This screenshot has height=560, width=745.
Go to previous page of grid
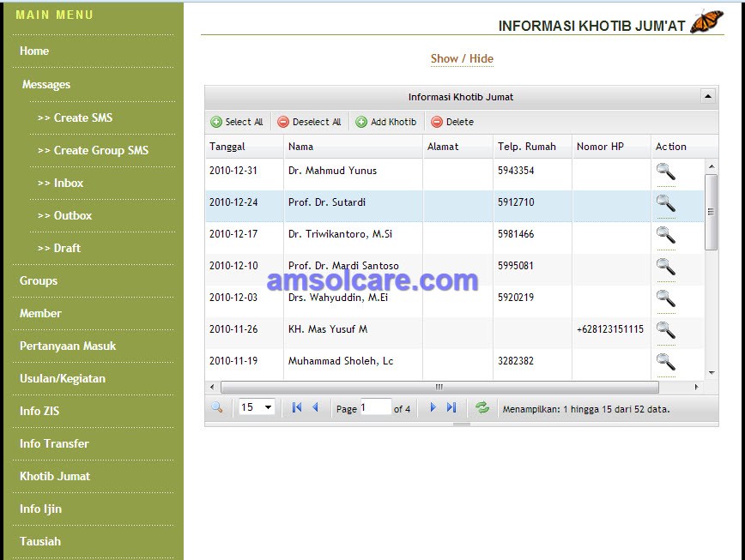click(316, 407)
